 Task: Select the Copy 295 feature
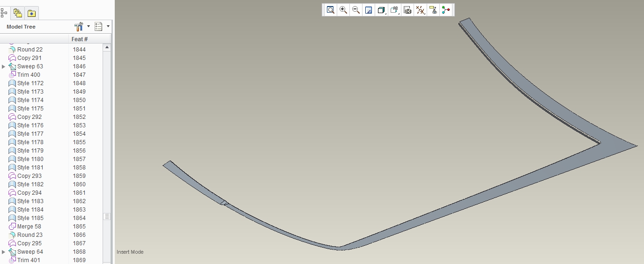[x=30, y=243]
